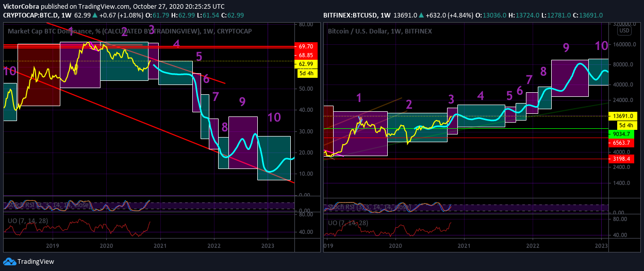The height and width of the screenshot is (271, 644).
Task: Click the 5d 4h countdown on dominance chart
Action: (x=306, y=73)
